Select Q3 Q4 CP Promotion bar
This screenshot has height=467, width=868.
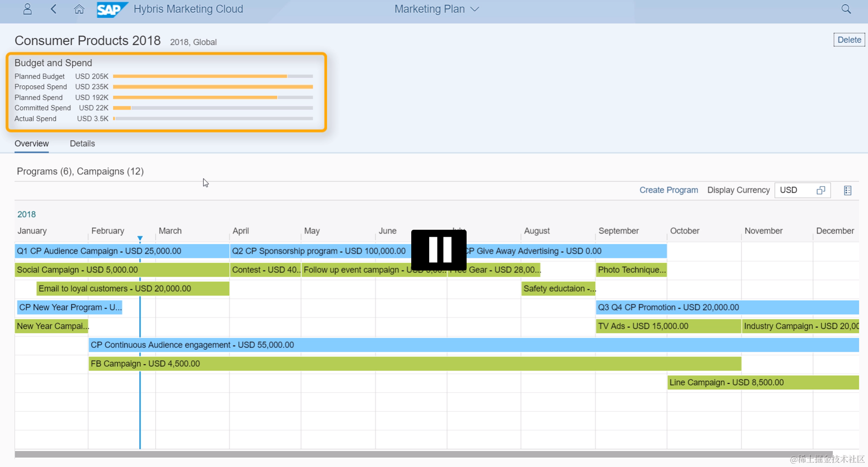click(x=727, y=307)
